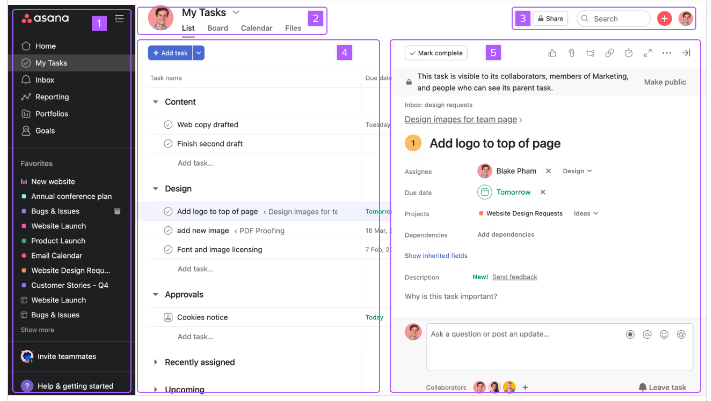Collapse the Approvals section
This screenshot has width=711, height=401.
(x=156, y=295)
